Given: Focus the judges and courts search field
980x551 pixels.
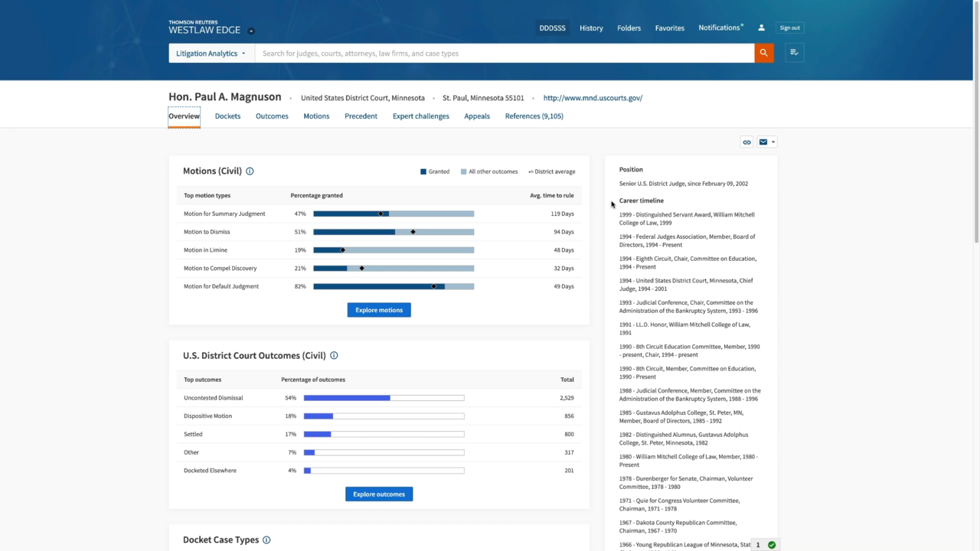Looking at the screenshot, I should [504, 54].
